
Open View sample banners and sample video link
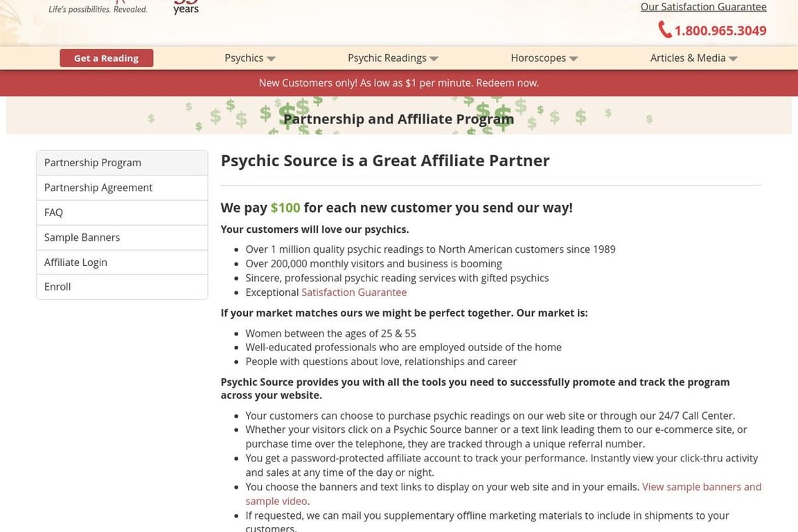pyautogui.click(x=504, y=494)
